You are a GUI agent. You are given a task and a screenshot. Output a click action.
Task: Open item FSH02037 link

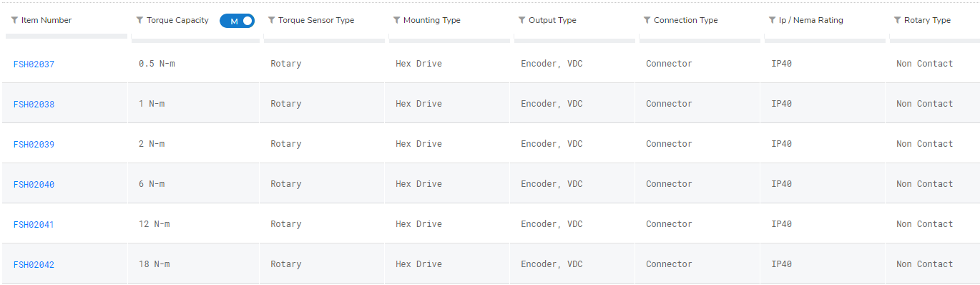click(34, 64)
